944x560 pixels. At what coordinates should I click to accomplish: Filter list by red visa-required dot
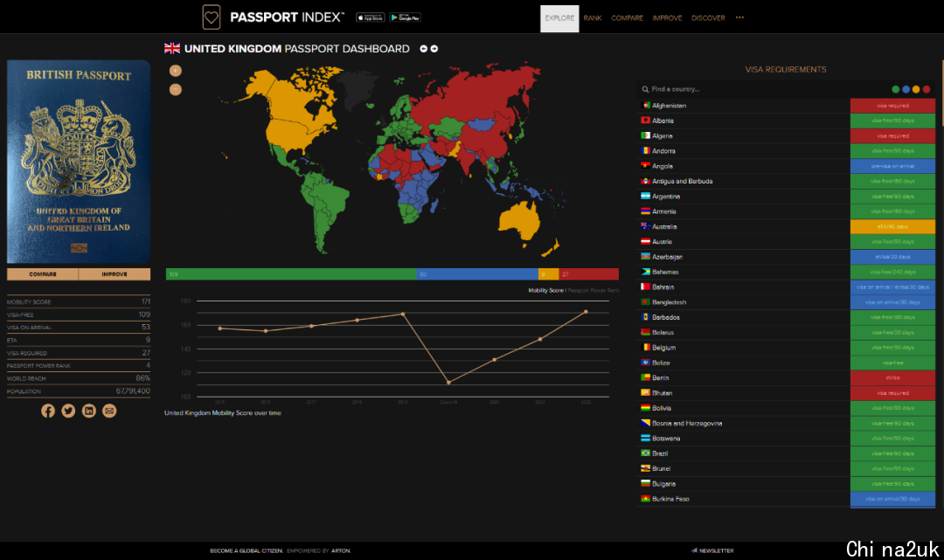[x=927, y=89]
